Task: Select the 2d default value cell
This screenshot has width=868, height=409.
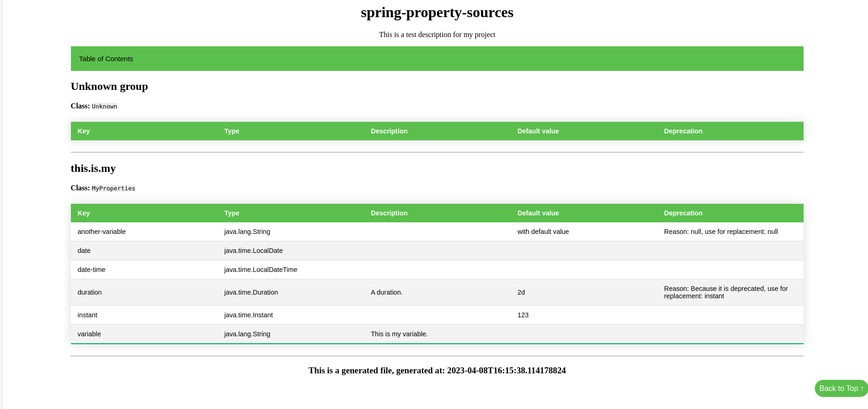Action: (584, 292)
